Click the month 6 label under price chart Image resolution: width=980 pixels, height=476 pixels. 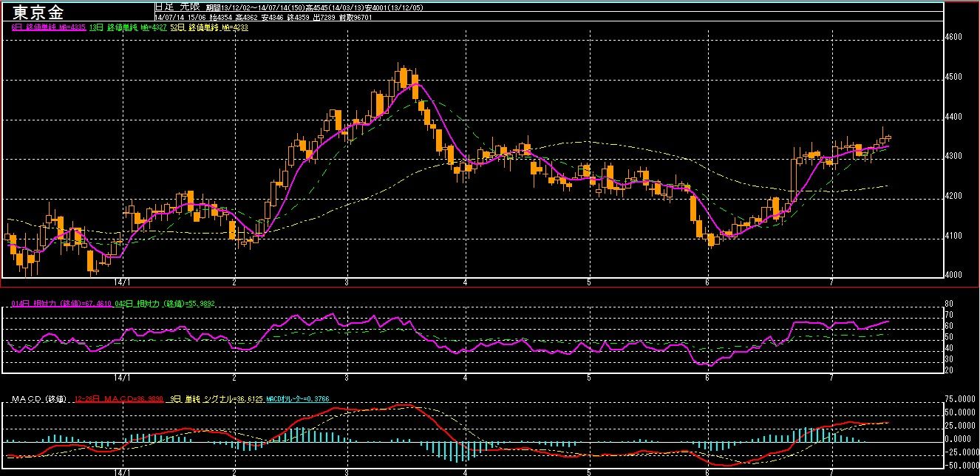(707, 282)
